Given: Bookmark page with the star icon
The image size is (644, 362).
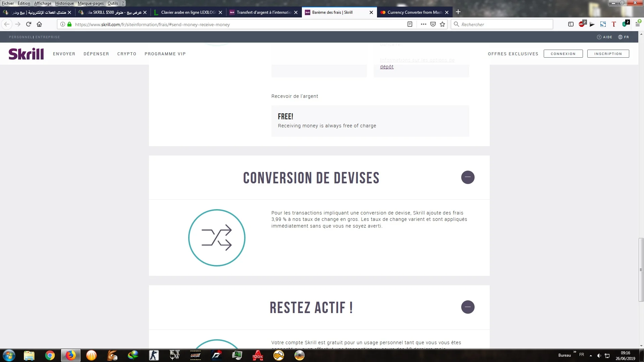Looking at the screenshot, I should pyautogui.click(x=442, y=24).
